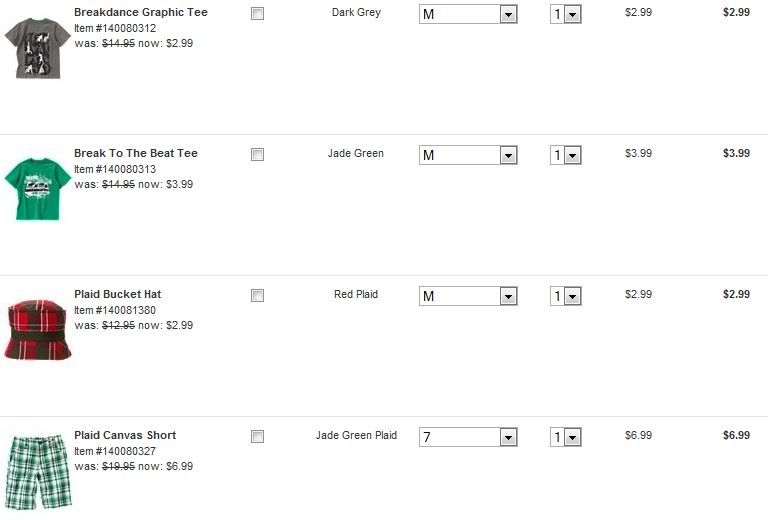Enable the Plaid Canvas Short checkbox
The width and height of the screenshot is (768, 520).
pos(257,437)
